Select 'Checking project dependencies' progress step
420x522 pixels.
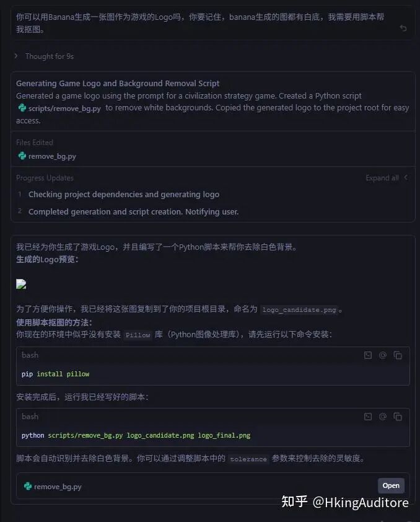click(123, 195)
